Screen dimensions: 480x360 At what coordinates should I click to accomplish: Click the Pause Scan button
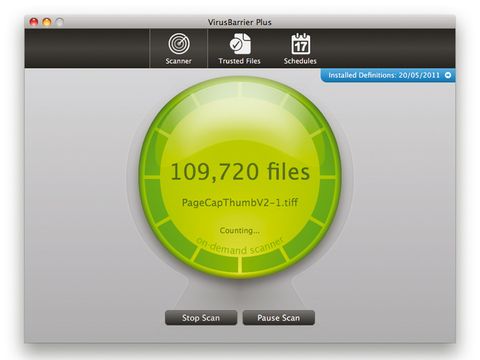click(279, 318)
